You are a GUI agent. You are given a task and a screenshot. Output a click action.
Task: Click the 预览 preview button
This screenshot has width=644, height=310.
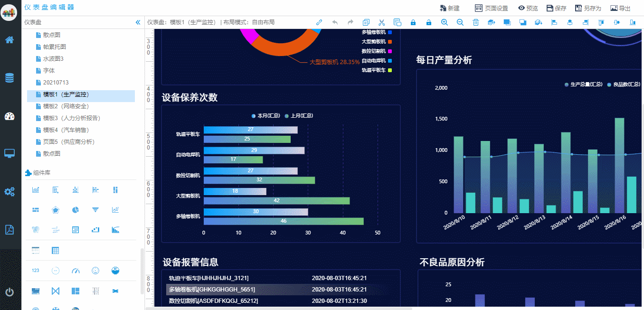coord(528,8)
